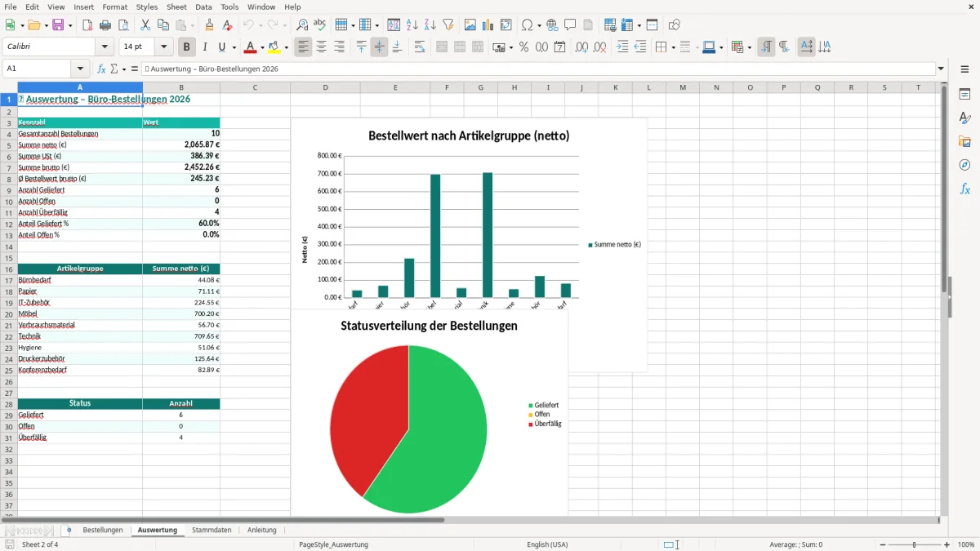This screenshot has width=980, height=551.
Task: Insert Special Character omega icon
Action: 527,25
